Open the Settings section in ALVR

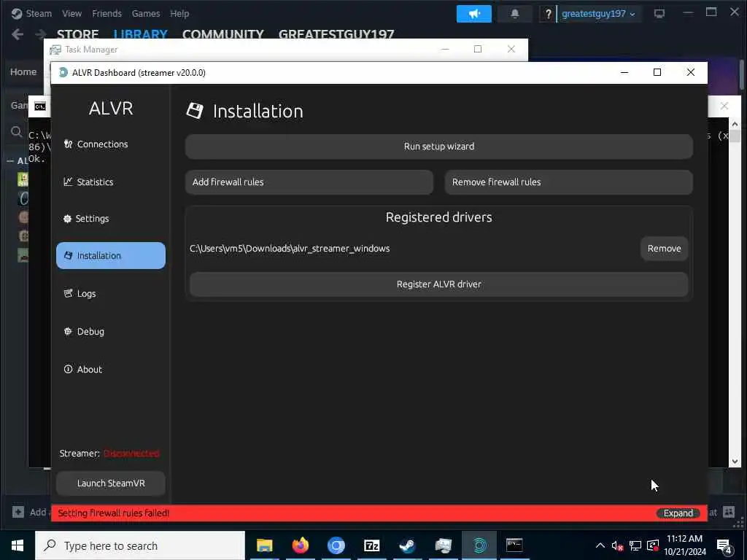[x=111, y=219]
